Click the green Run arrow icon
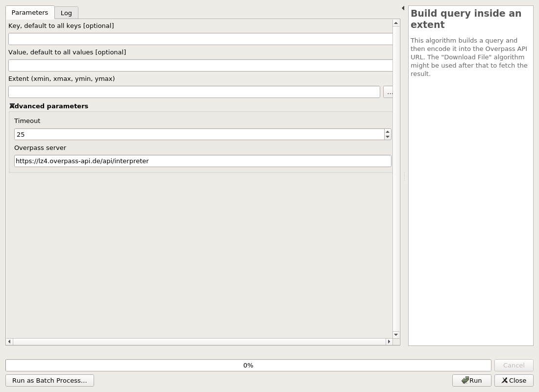The height and width of the screenshot is (392, 539). (465, 380)
